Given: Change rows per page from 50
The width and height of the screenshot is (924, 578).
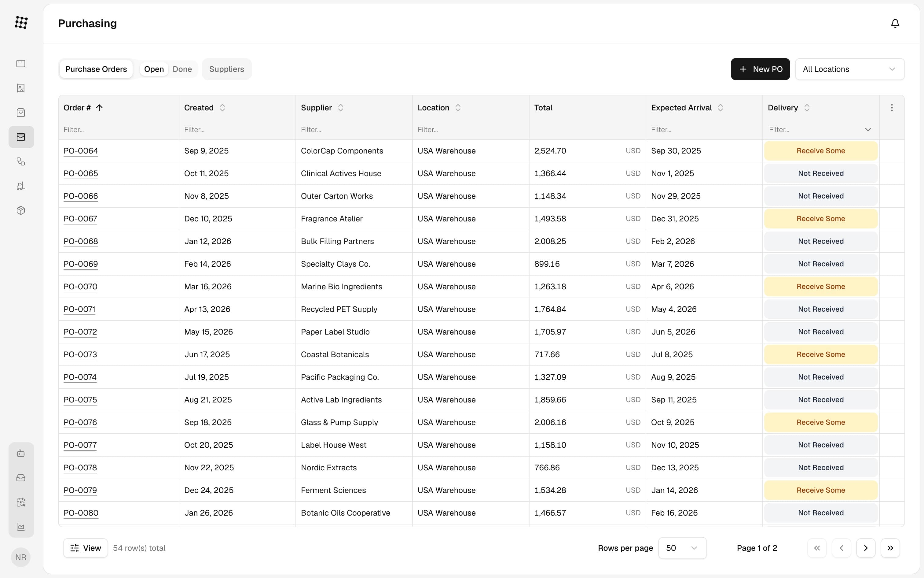Looking at the screenshot, I should (682, 548).
